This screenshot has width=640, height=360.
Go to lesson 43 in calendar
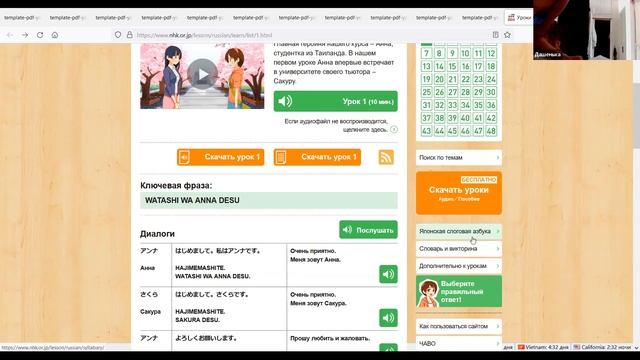coord(427,131)
